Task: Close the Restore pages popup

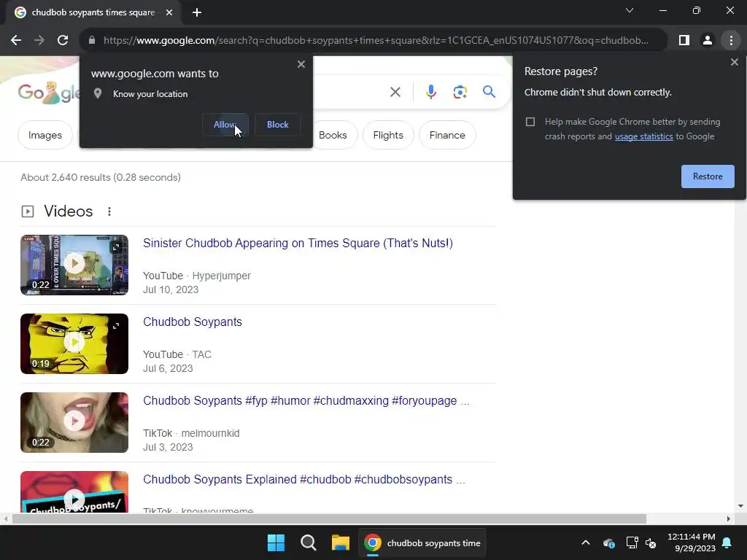Action: pos(734,63)
